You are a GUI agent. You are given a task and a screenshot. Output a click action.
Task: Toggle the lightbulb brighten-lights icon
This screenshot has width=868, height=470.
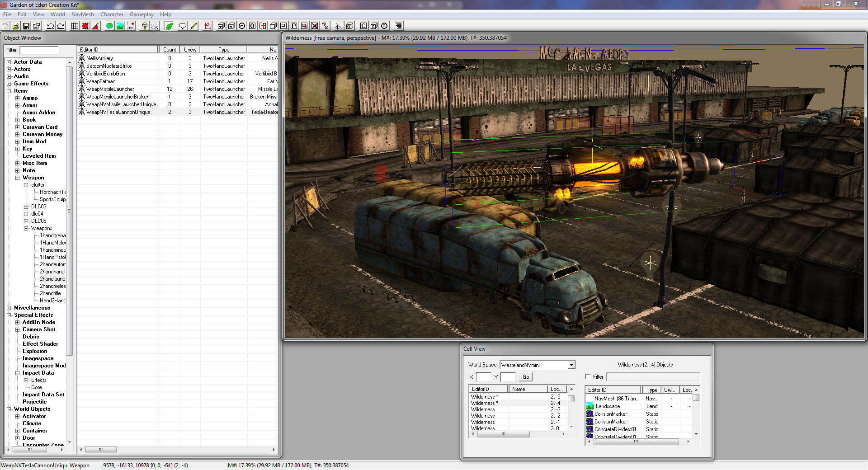point(145,26)
